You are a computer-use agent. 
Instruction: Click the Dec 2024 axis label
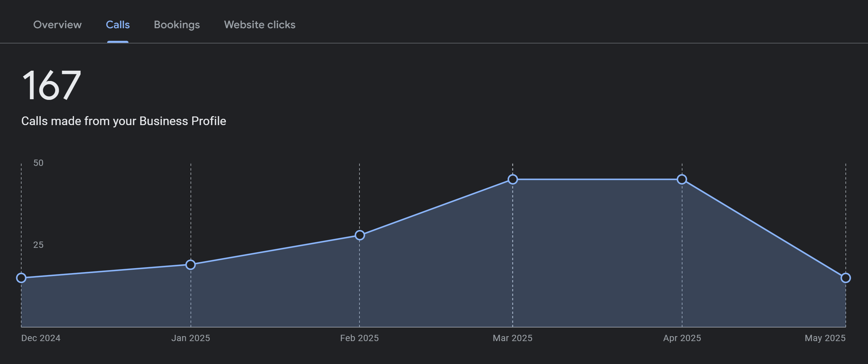pos(41,338)
